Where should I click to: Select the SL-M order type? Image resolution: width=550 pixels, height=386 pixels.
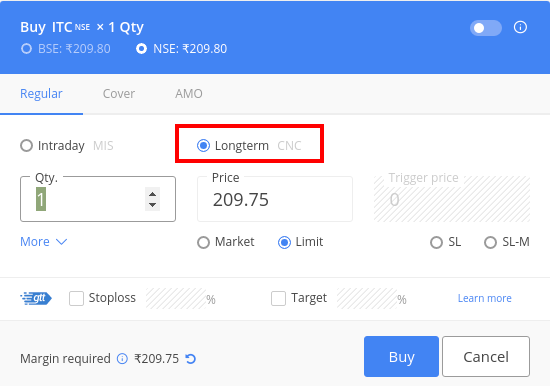coord(490,242)
